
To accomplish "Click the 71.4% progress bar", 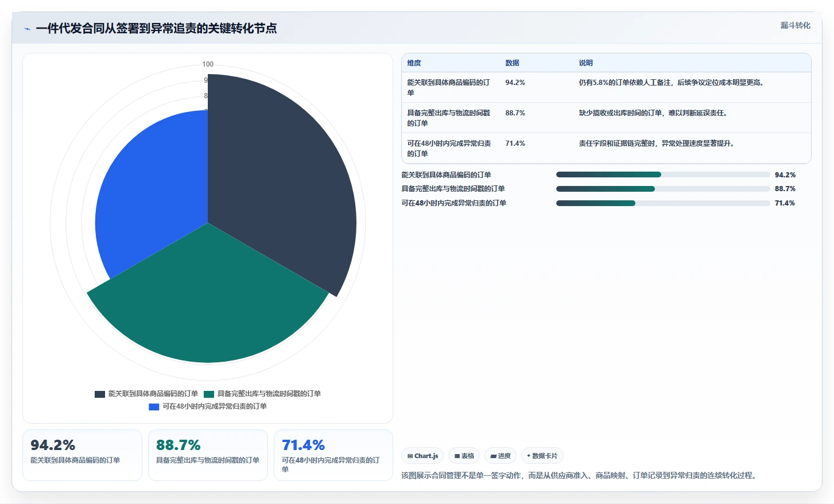I will pyautogui.click(x=663, y=203).
